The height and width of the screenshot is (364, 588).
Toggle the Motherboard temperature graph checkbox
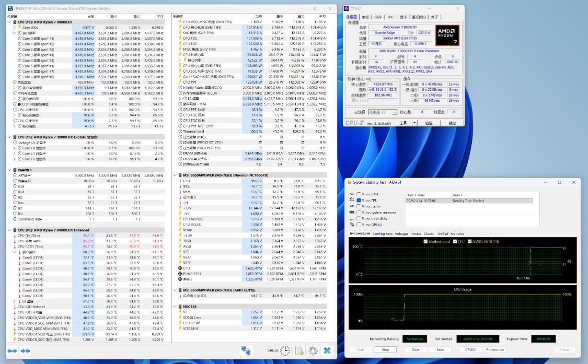(x=425, y=241)
